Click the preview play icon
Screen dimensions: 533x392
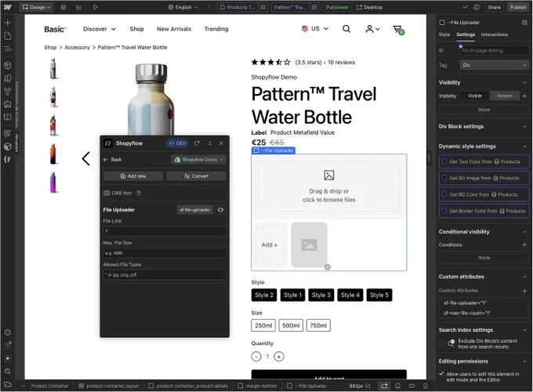click(95, 7)
